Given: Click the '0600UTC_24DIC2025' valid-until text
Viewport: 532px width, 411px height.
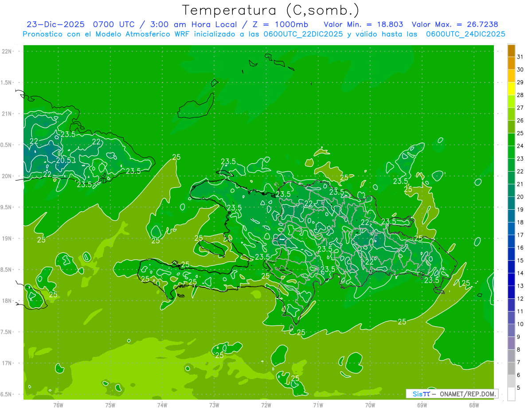Looking at the screenshot, I should pos(465,34).
